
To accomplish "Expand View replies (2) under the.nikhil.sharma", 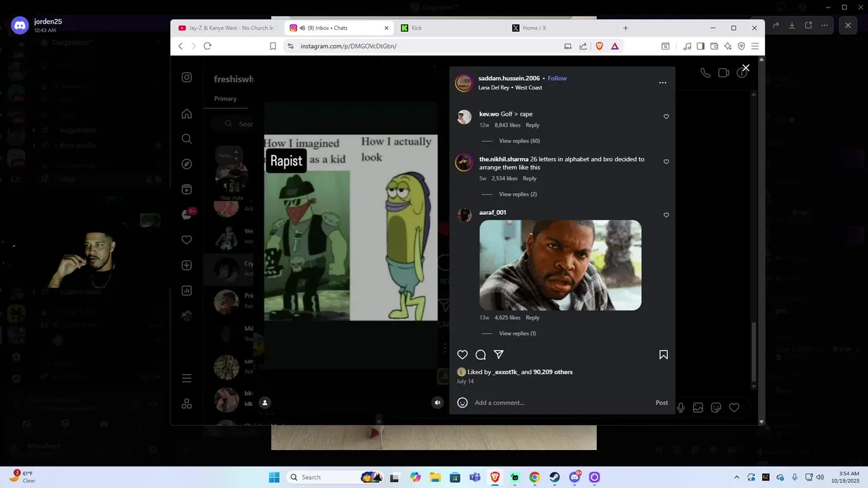I will point(518,195).
